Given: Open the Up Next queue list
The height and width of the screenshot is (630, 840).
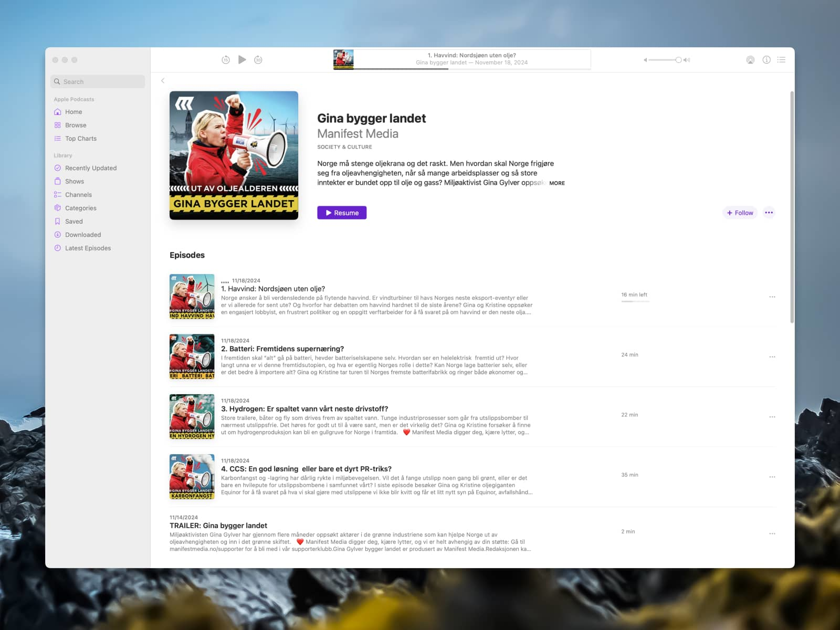Looking at the screenshot, I should coord(781,60).
